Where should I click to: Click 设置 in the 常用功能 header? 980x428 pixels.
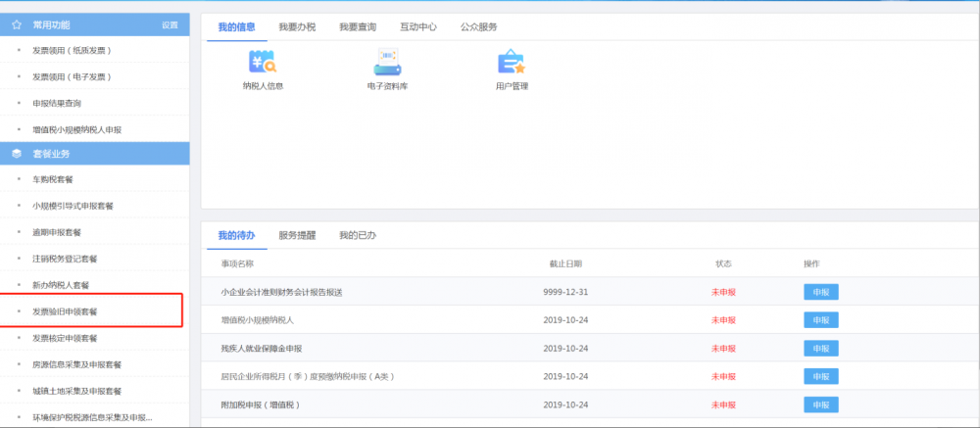click(170, 24)
